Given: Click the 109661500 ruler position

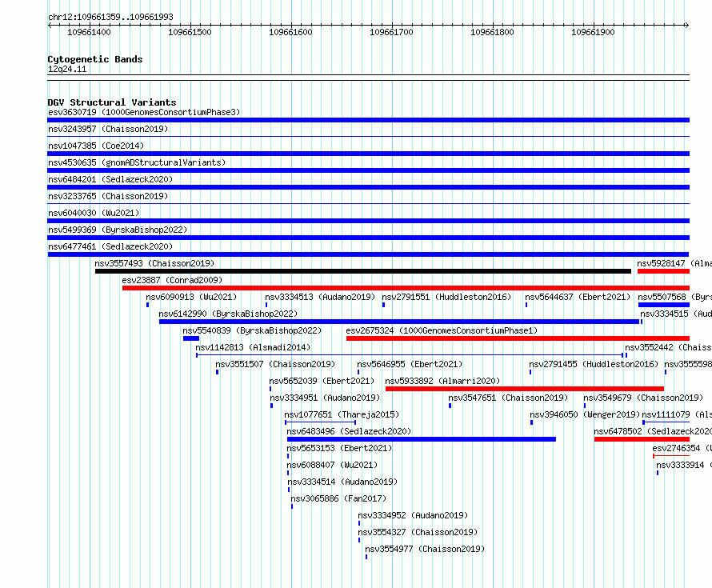Looking at the screenshot, I should point(190,32).
